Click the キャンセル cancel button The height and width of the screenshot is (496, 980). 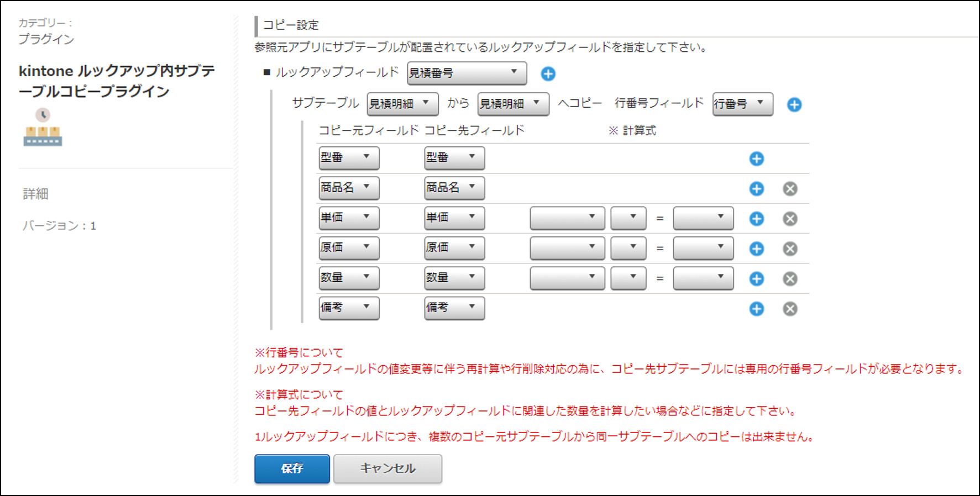[387, 468]
